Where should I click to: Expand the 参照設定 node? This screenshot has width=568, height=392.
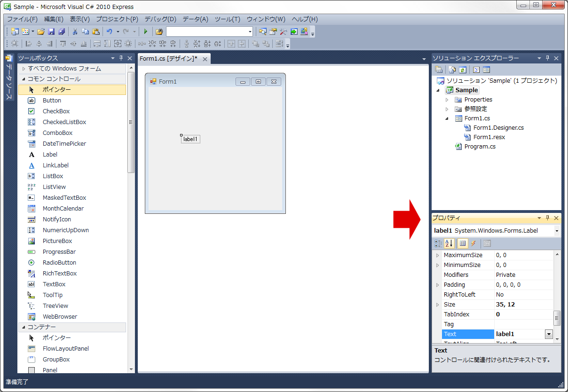point(447,109)
